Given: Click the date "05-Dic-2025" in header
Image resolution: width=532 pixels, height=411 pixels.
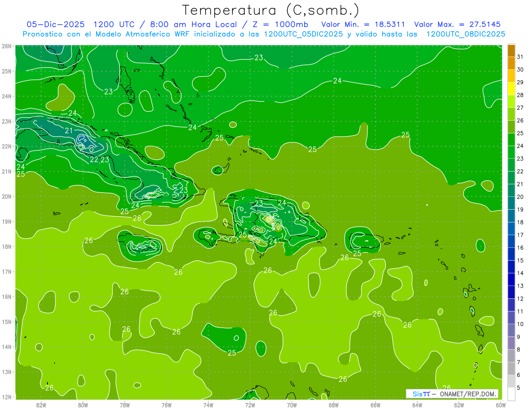Looking at the screenshot, I should coord(56,24).
